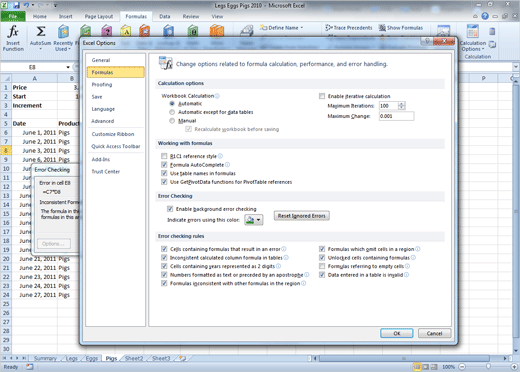Image resolution: width=520 pixels, height=372 pixels.
Task: Select Automatic except for data tables
Action: click(x=172, y=112)
